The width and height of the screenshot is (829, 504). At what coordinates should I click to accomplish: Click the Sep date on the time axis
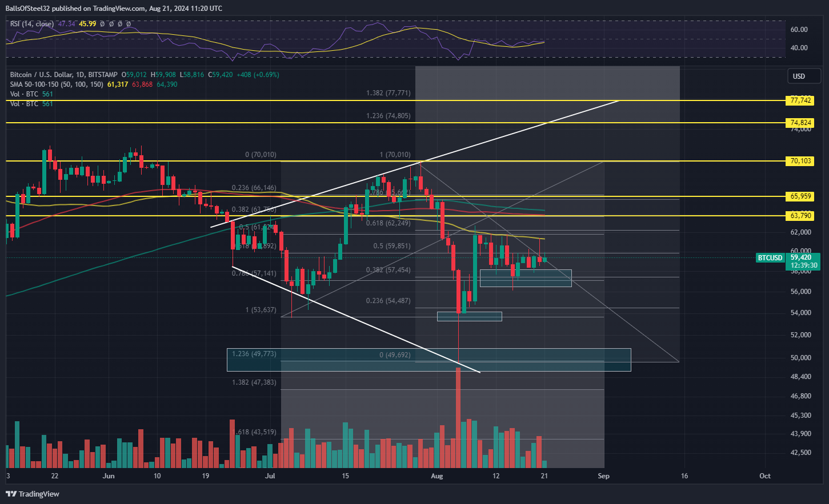pos(604,476)
